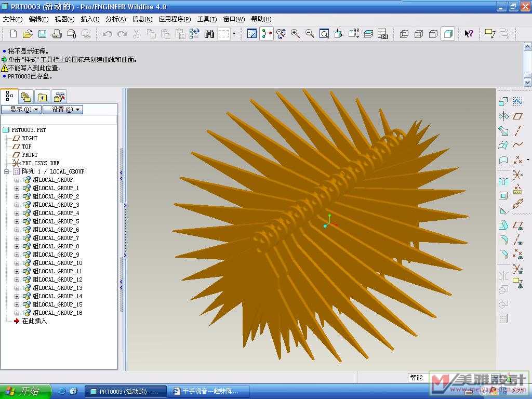Open the 设置(G) dropdown

pyautogui.click(x=63, y=110)
